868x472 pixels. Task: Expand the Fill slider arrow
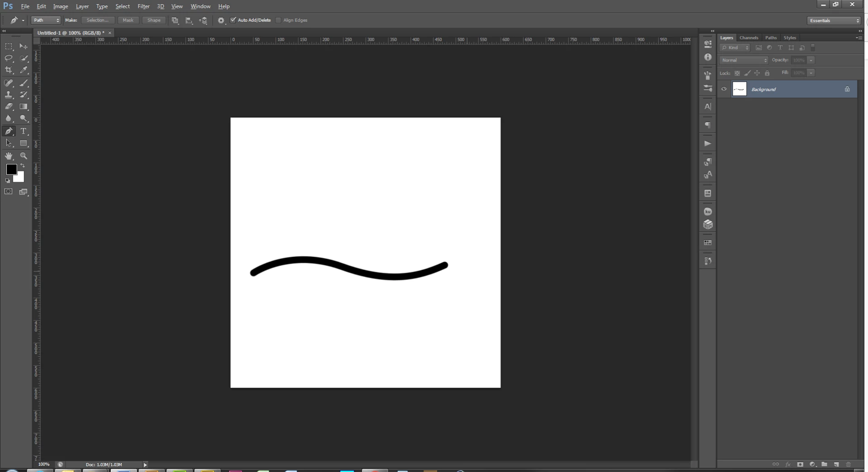pos(811,73)
